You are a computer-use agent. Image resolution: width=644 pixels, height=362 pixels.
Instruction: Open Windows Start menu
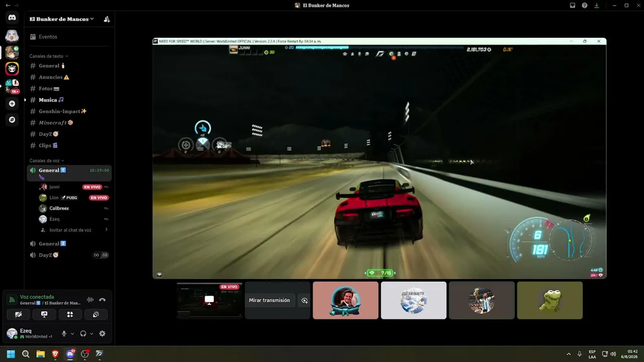coord(11,354)
